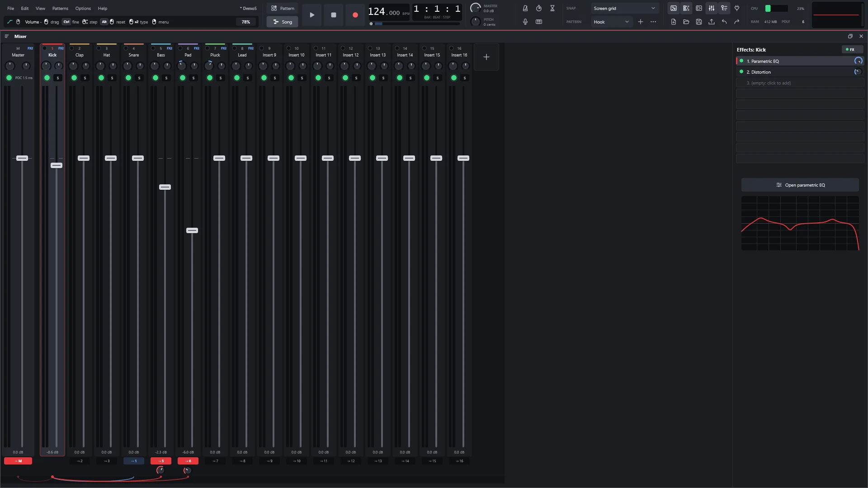This screenshot has height=488, width=868.
Task: Click the microphone recording icon
Action: [x=525, y=22]
